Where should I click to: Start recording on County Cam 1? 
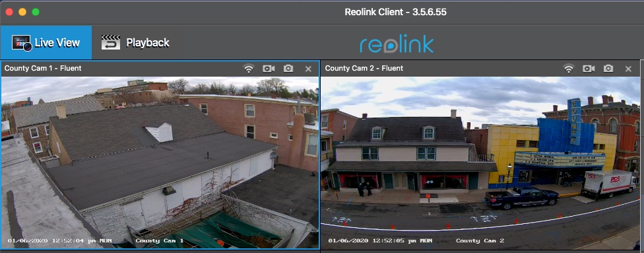click(269, 68)
